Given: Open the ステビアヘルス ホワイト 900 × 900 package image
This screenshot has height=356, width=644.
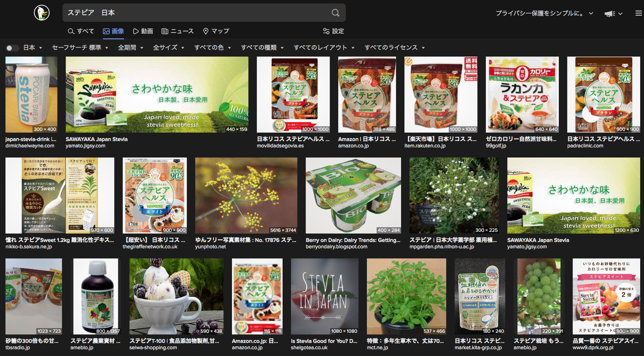Looking at the screenshot, I should (155, 196).
